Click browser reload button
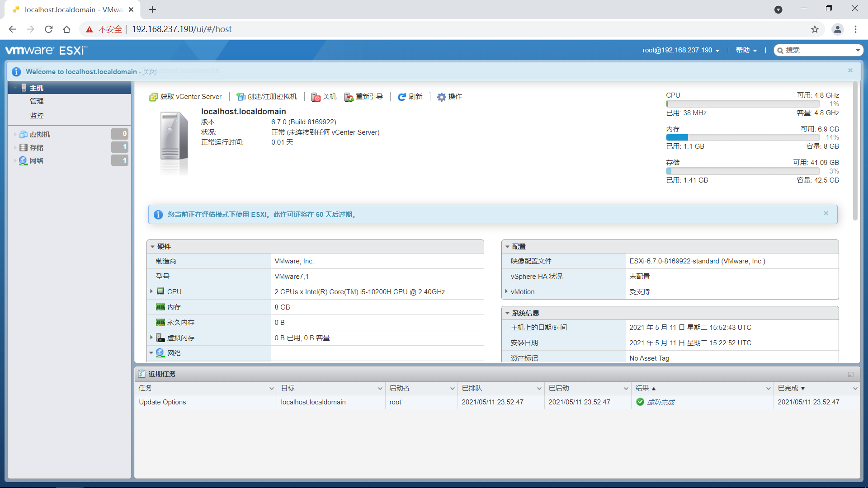This screenshot has width=868, height=488. [x=49, y=29]
